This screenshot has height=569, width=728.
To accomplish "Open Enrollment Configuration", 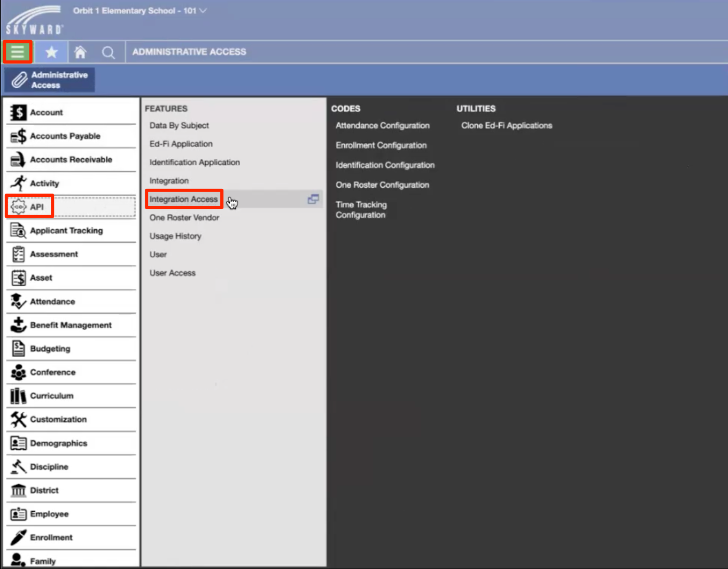I will click(x=381, y=145).
